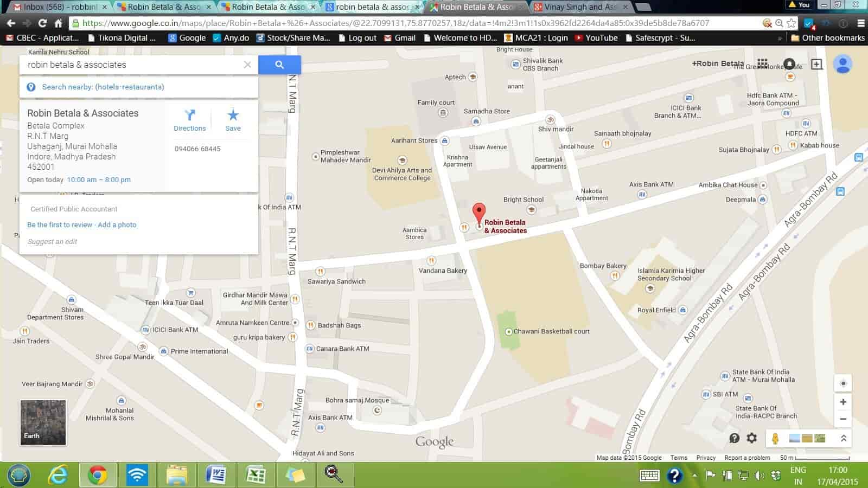Open the Chrome hamburger menu
Image resolution: width=868 pixels, height=488 pixels.
click(860, 23)
